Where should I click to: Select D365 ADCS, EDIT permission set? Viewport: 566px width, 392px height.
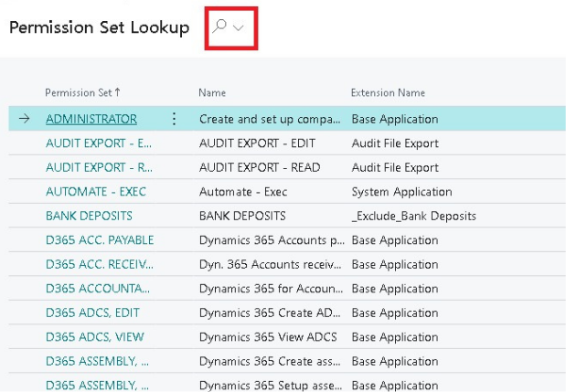click(x=92, y=313)
